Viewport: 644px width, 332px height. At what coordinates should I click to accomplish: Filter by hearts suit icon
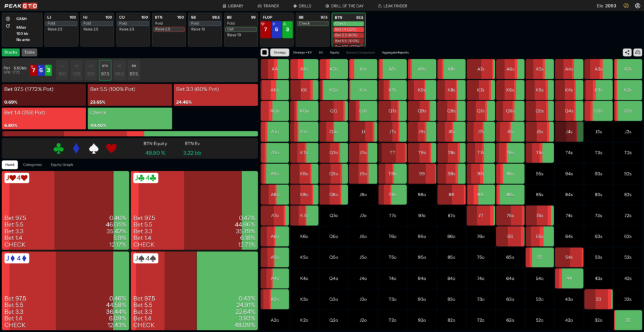(112, 149)
